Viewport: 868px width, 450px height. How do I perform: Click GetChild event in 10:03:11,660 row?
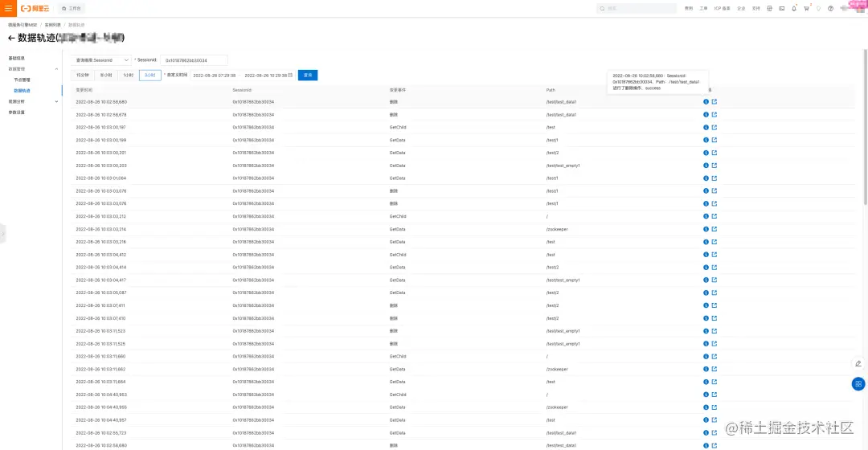(398, 357)
